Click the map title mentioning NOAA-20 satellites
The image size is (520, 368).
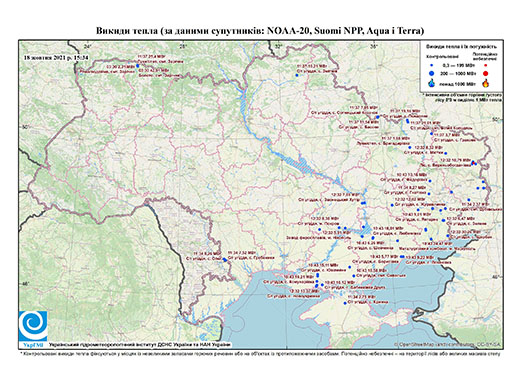[x=260, y=31]
